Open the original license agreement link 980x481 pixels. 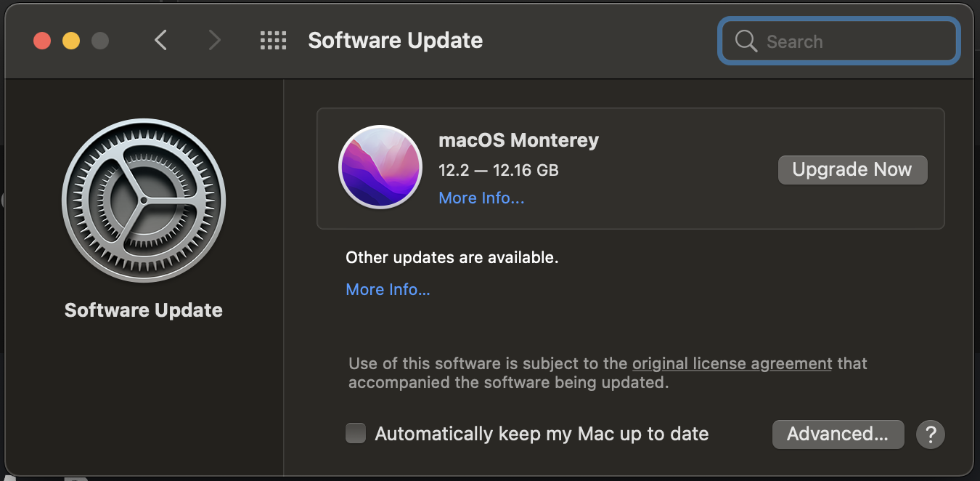coord(732,363)
